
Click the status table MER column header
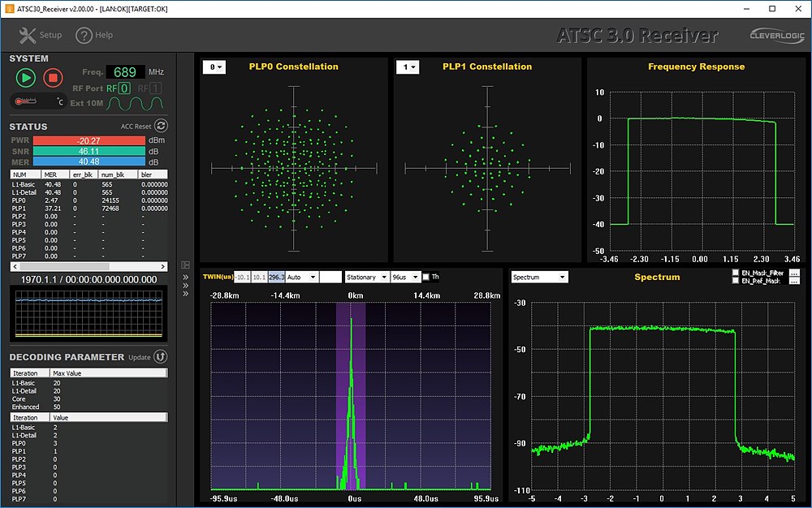coord(56,174)
